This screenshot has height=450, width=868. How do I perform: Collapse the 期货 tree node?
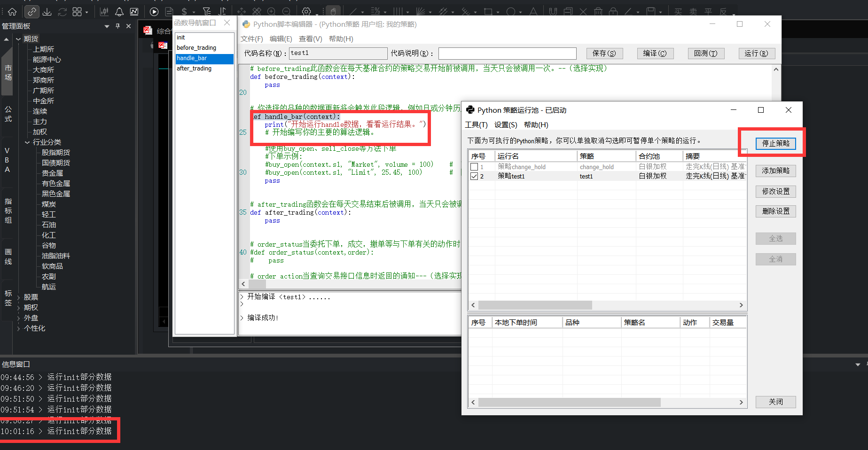[x=18, y=39]
